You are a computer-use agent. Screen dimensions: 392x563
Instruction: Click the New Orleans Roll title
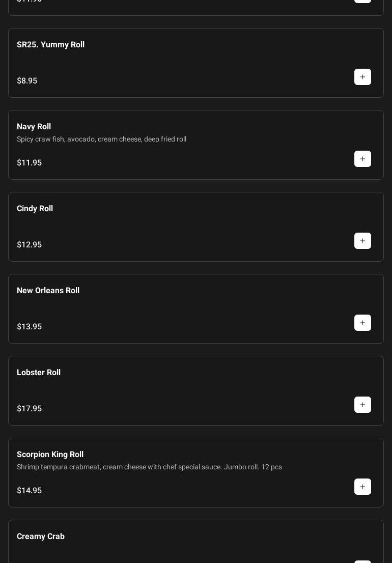coord(48,291)
